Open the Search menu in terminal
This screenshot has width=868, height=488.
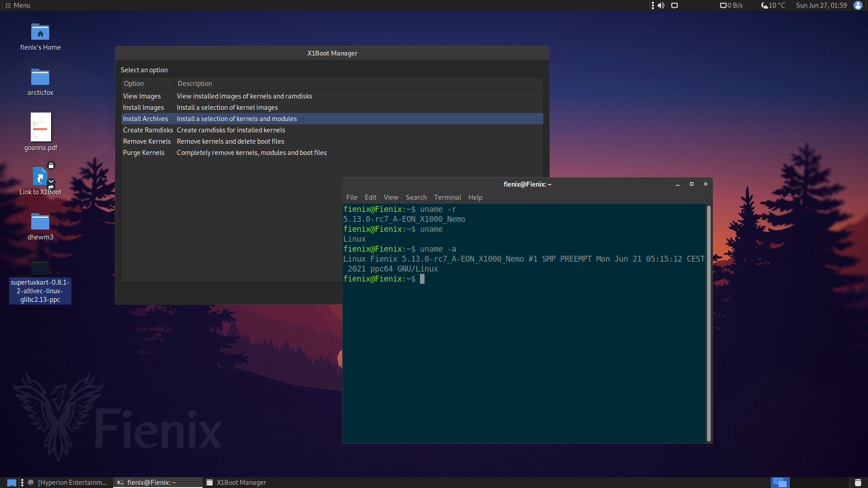pos(416,197)
